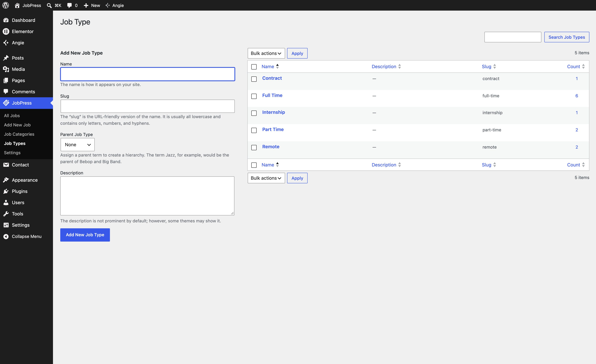Click the Appearance paintbrush icon

6,180
